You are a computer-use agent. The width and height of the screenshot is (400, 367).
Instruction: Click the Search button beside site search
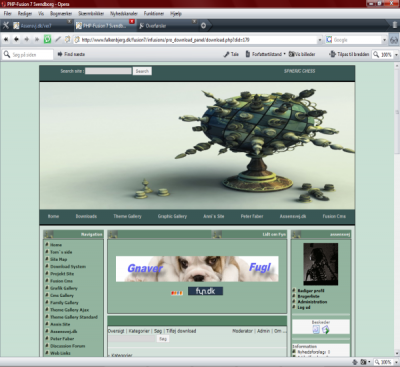pos(142,71)
